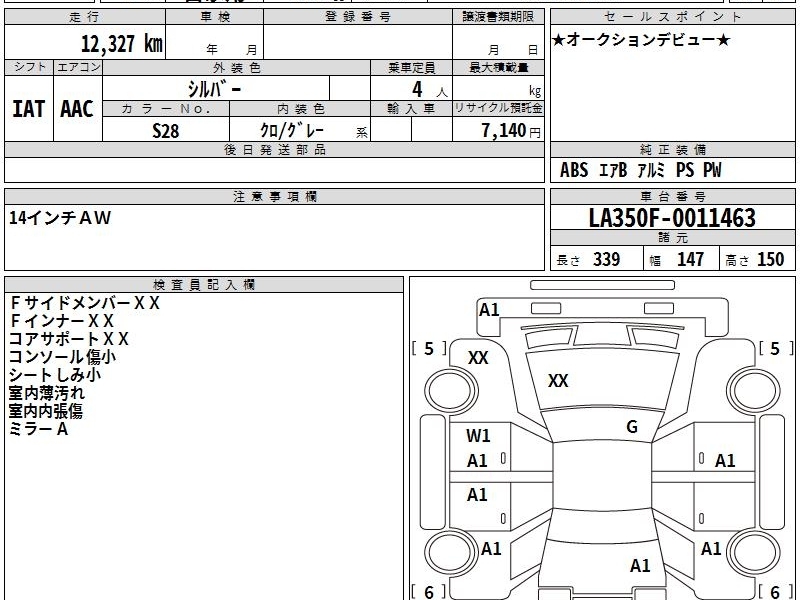Screen dimensions: 800x600
Task: Select the length value 339
Action: 606,260
